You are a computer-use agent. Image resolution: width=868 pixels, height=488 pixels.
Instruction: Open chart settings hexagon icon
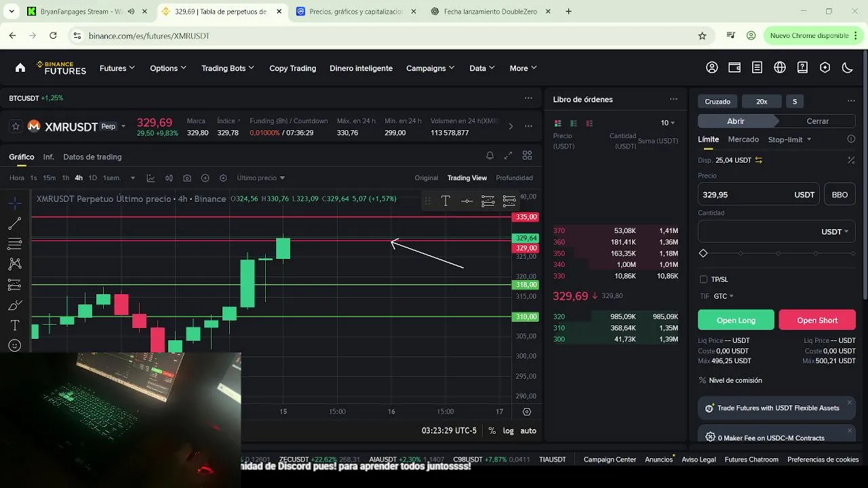click(223, 178)
